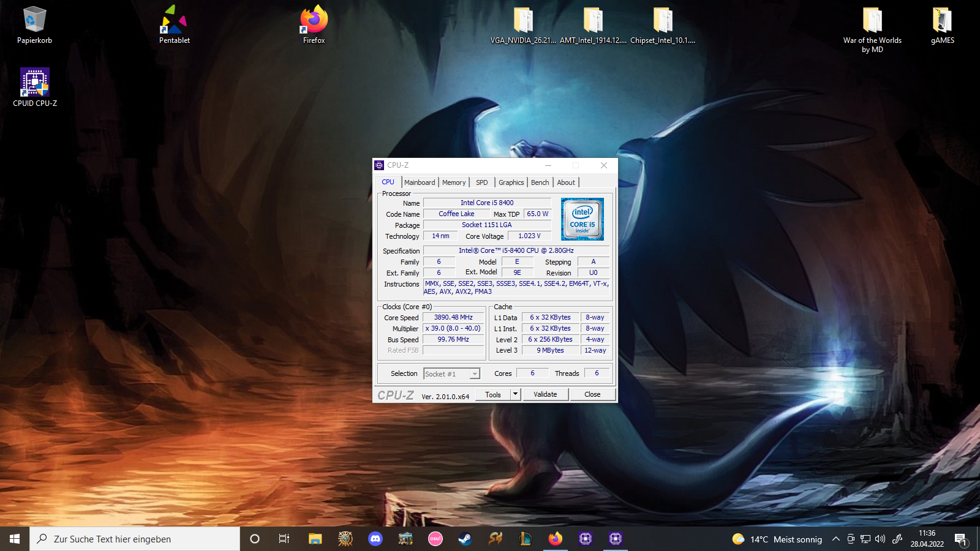Viewport: 980px width, 551px height.
Task: Click the revision value 'U0'
Action: tap(593, 272)
